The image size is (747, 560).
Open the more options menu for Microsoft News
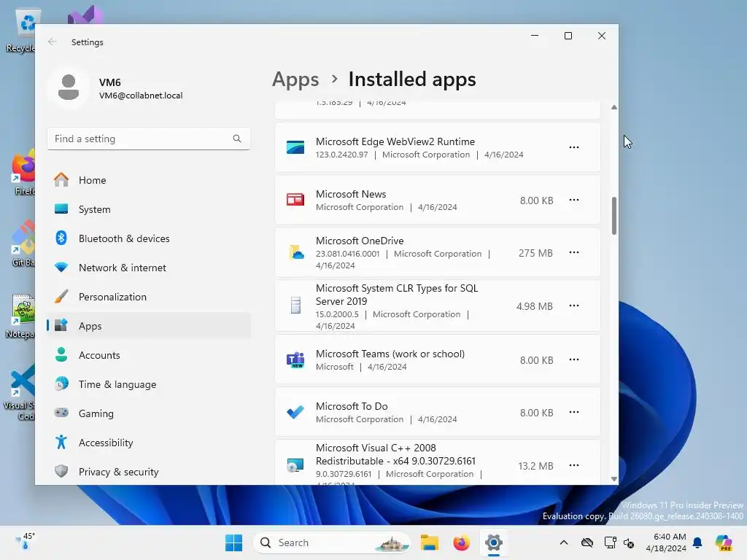574,200
